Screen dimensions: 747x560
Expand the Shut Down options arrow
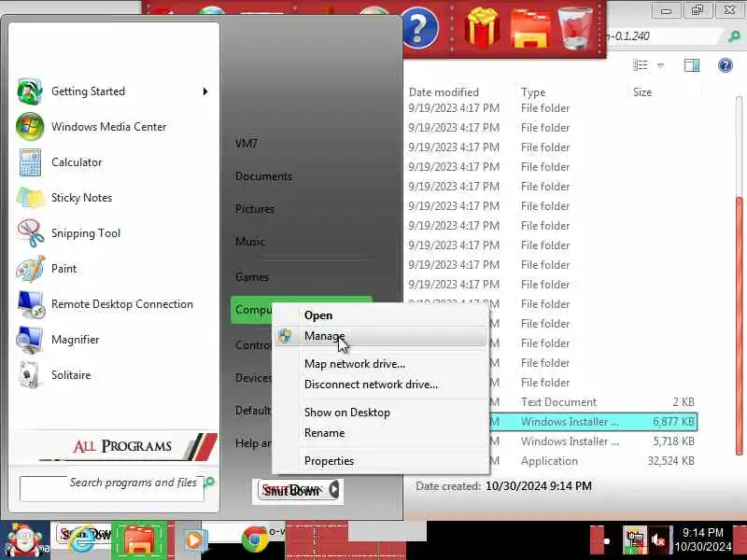click(x=334, y=489)
